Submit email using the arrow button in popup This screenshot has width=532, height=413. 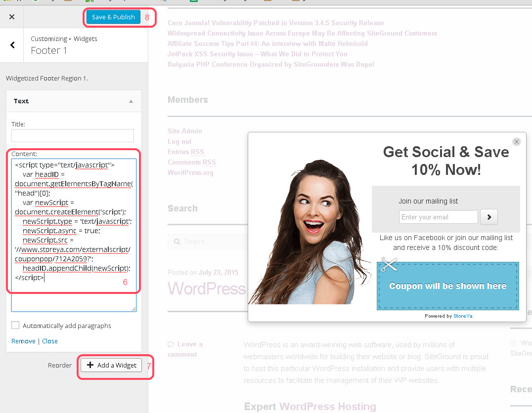[489, 217]
